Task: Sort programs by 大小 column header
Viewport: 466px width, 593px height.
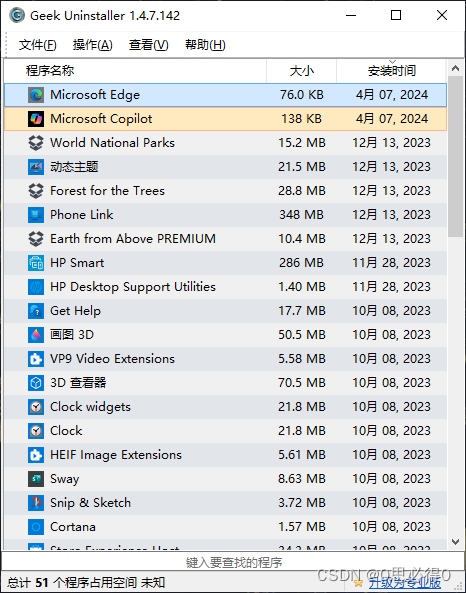Action: (301, 71)
